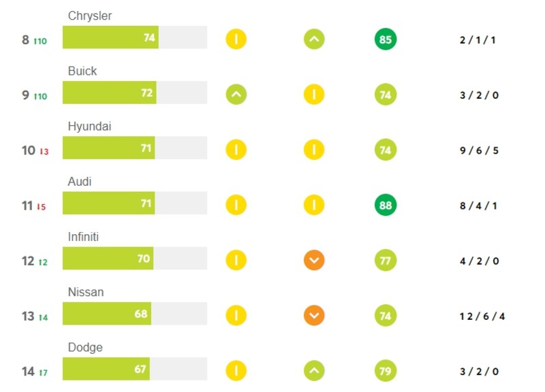Viewport: 545px width, 392px height.
Task: Click Nissan's 12 / 6 / 4 model count
Action: 482,316
